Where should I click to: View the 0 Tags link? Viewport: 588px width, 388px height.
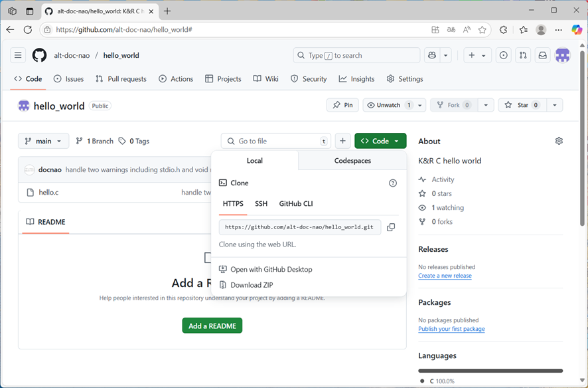[x=134, y=141]
